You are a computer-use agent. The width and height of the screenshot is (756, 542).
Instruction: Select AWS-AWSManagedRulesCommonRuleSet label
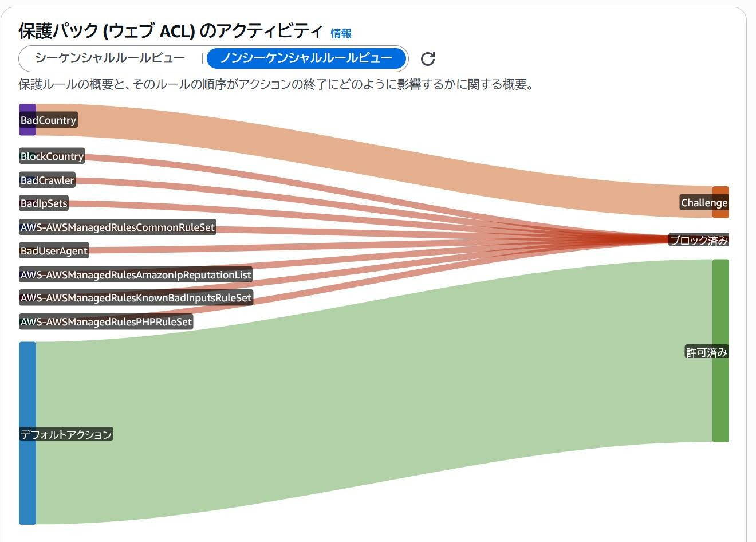coord(117,227)
